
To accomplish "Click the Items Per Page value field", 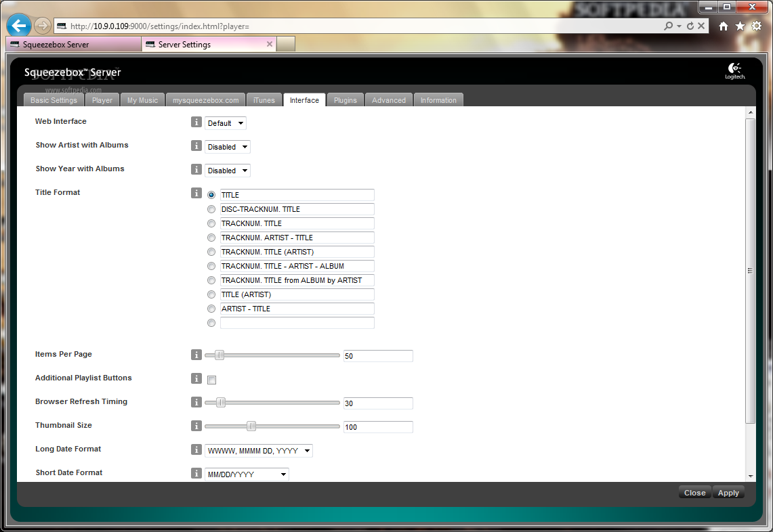I will (378, 355).
